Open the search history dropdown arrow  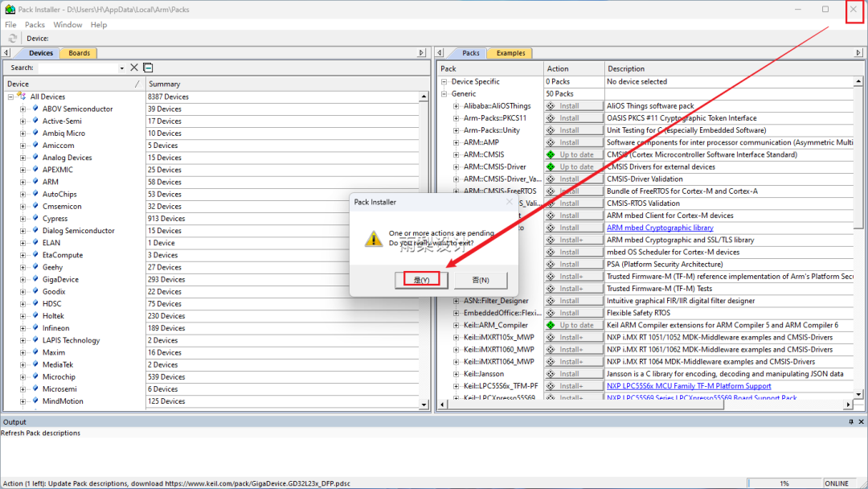point(122,68)
